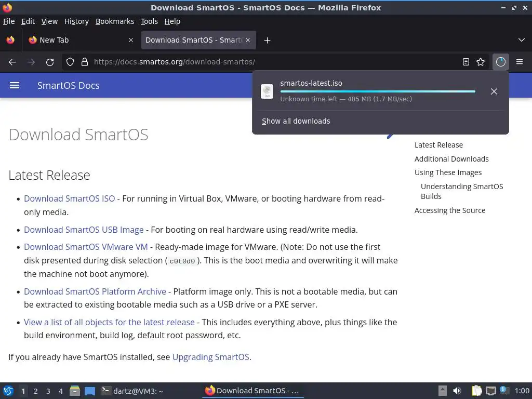The image size is (532, 399).
Task: Focus Firefox Download SmartOS taskbar entry
Action: pyautogui.click(x=253, y=391)
